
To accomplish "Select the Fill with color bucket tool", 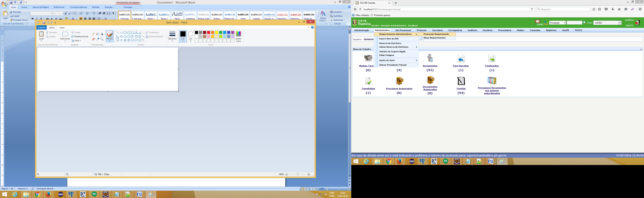I will [x=98, y=34].
